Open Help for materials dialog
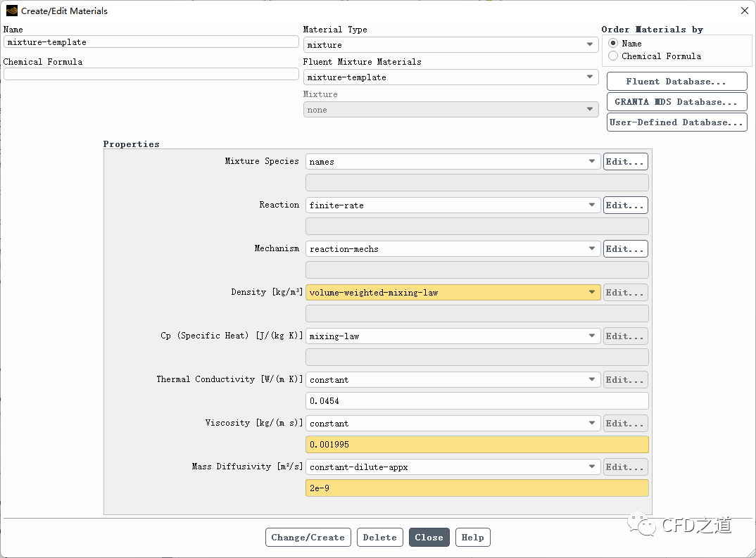Screen dimensions: 756x558 click(x=472, y=538)
